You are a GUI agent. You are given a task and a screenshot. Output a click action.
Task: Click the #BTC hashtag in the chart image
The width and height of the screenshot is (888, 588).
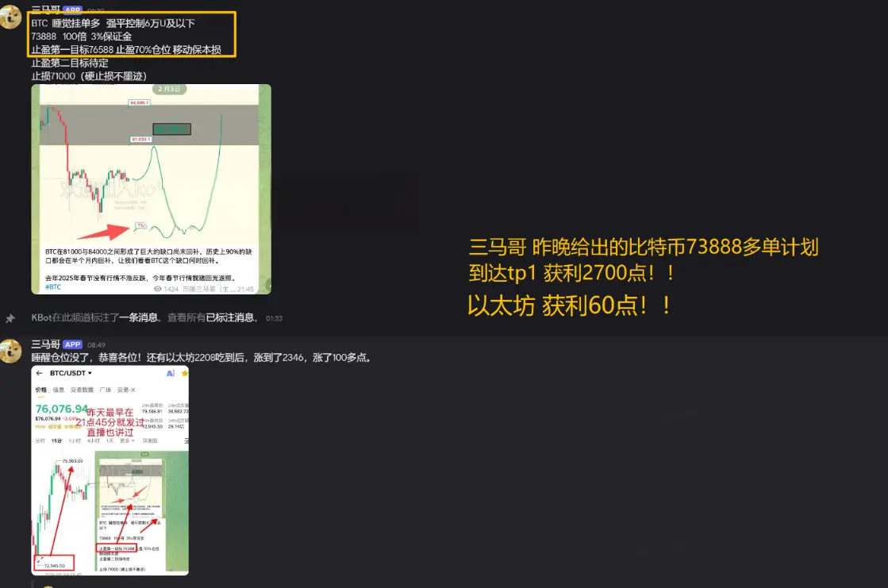pos(53,287)
